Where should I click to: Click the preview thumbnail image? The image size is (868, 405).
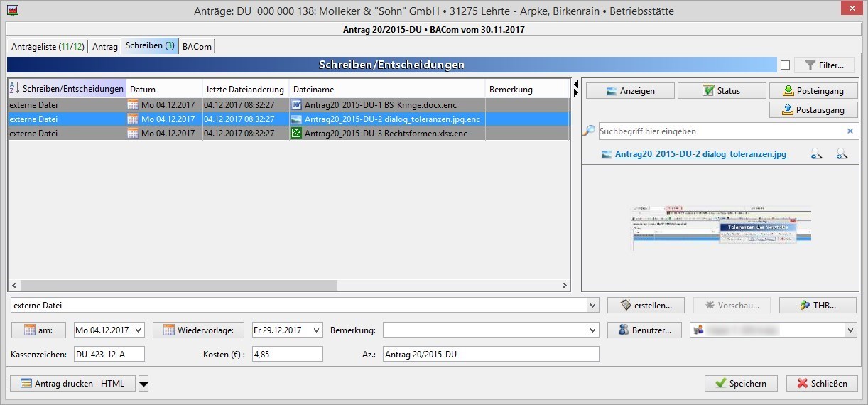click(722, 228)
